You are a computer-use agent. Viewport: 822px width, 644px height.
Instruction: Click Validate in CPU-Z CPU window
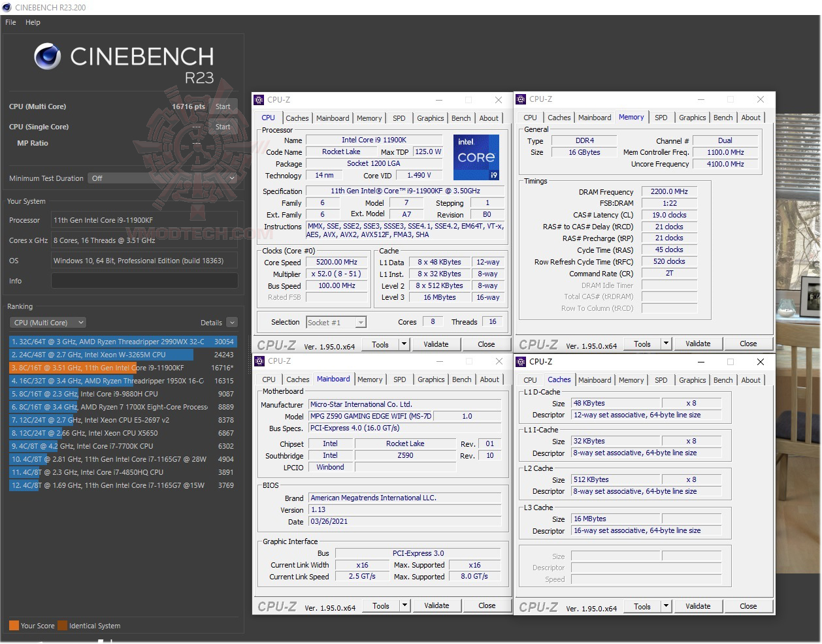pyautogui.click(x=436, y=344)
